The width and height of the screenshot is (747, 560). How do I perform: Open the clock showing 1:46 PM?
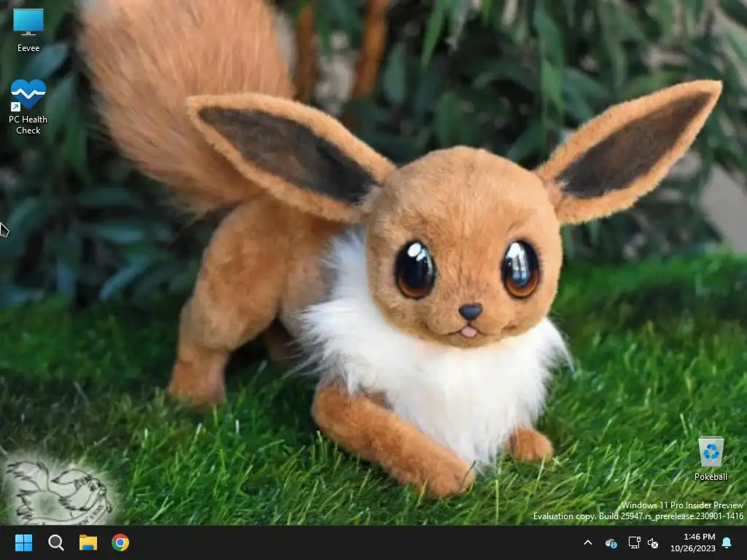[693, 542]
